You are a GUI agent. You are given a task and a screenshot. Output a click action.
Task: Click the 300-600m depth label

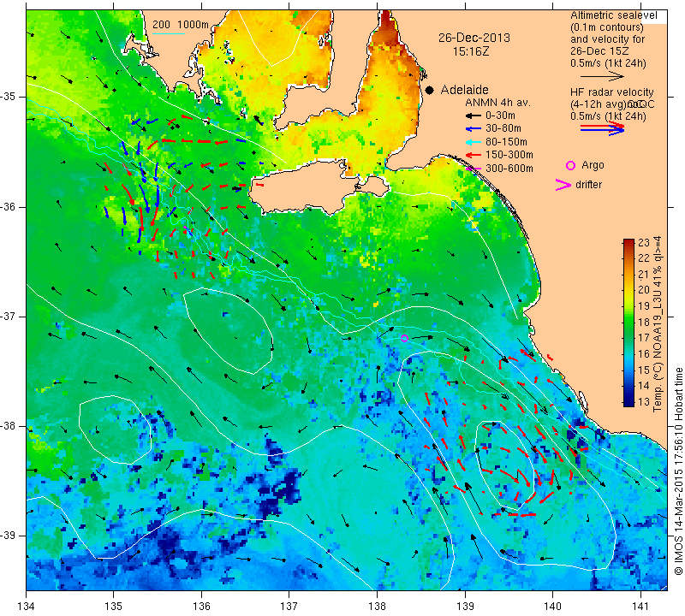(509, 169)
